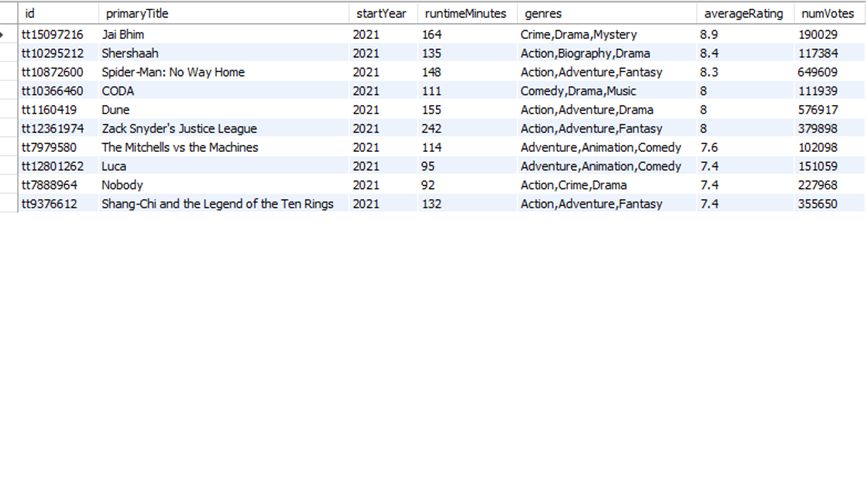Select the Jai Bhim title cell
Image resolution: width=868 pixels, height=488 pixels.
pyautogui.click(x=123, y=35)
